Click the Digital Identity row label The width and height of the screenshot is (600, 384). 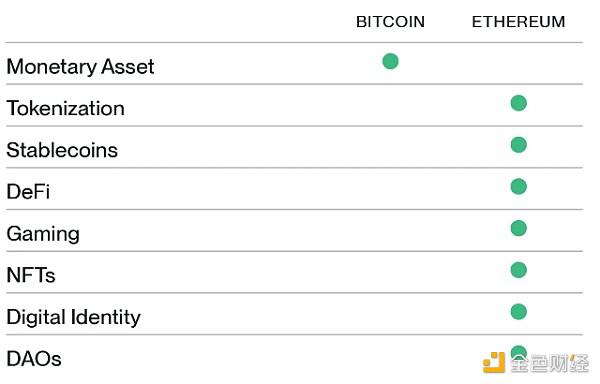[x=73, y=317]
